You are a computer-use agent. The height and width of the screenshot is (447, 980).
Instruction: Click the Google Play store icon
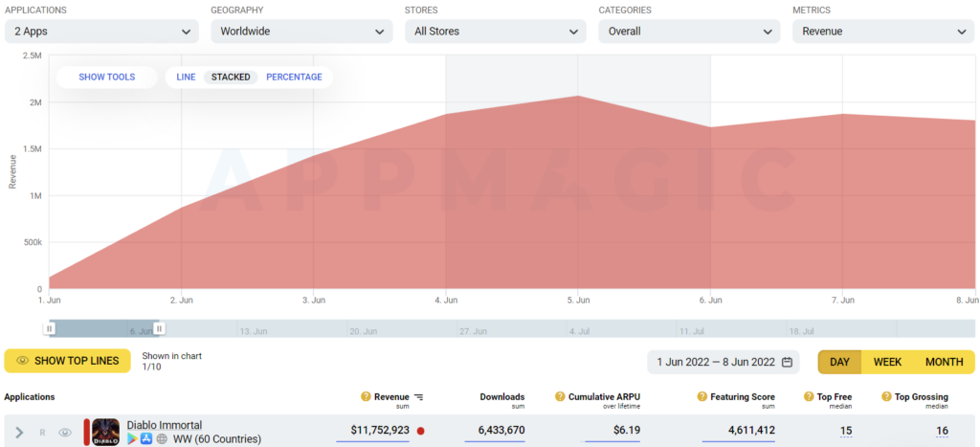coord(132,438)
